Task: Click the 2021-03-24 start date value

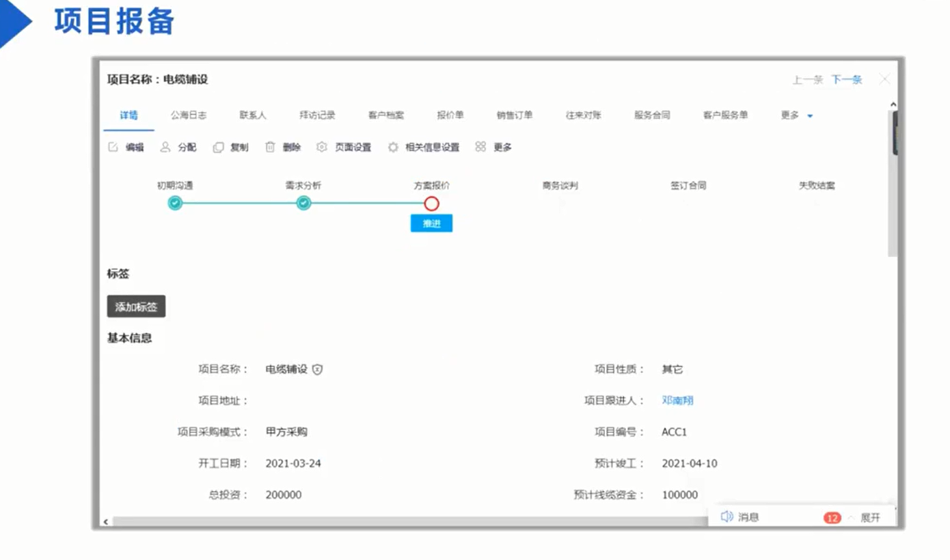Action: pyautogui.click(x=293, y=464)
